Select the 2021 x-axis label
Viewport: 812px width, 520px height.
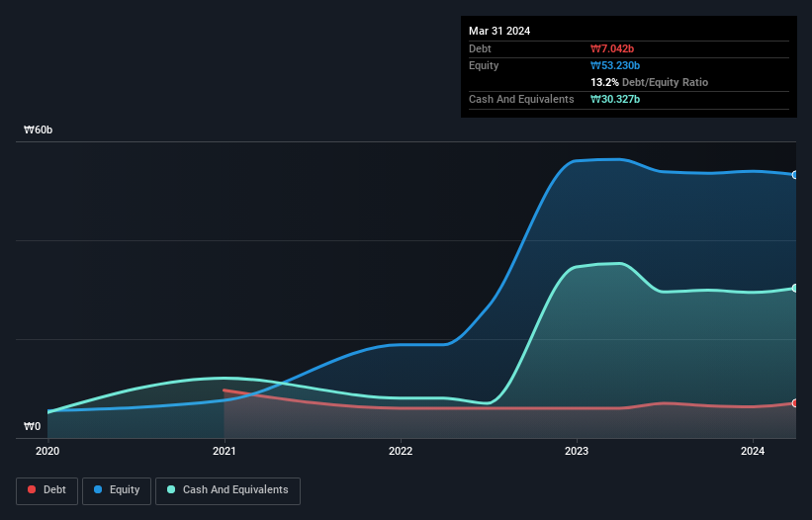click(224, 451)
